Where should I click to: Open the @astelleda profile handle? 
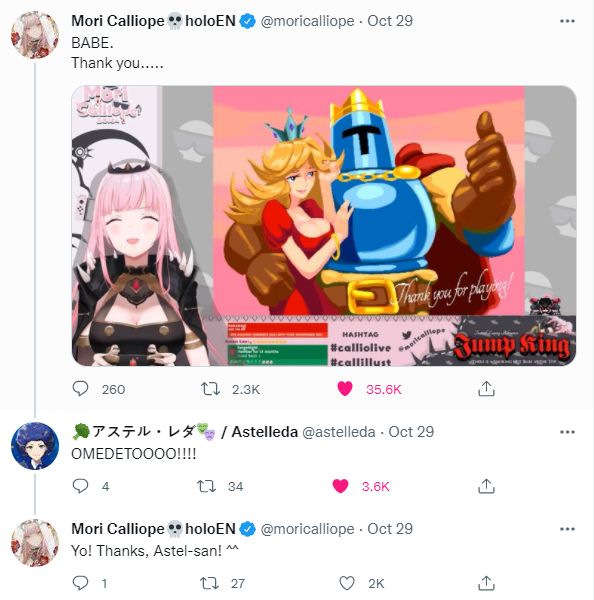click(x=339, y=432)
